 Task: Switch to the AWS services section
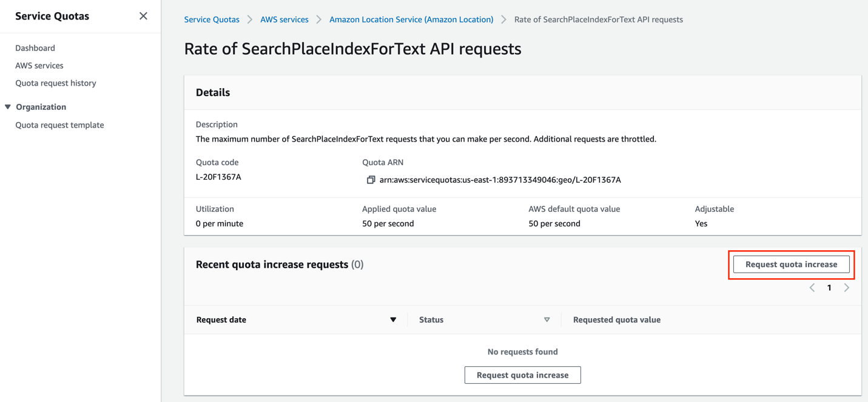[39, 65]
